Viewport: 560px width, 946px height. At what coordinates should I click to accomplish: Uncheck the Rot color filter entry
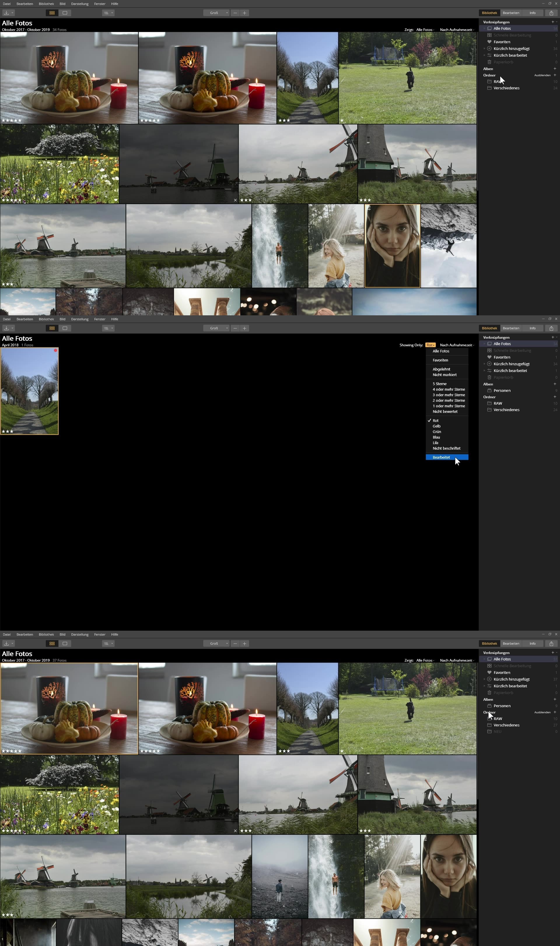point(435,420)
